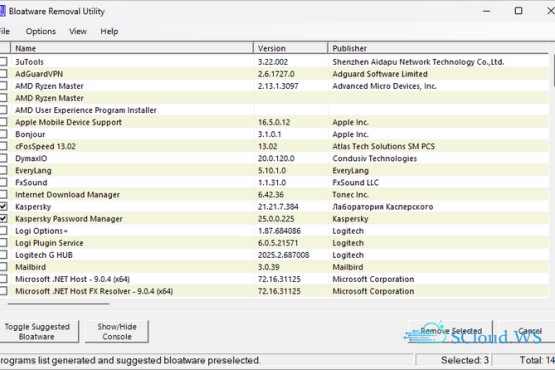Click publisher Advanced Micro Devices, Inc. cell
Image resolution: width=555 pixels, height=370 pixels.
(x=384, y=86)
